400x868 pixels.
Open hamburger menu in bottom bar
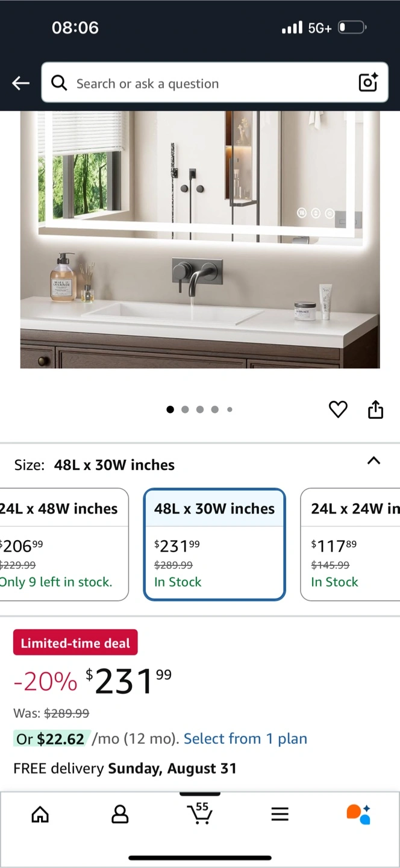280,814
